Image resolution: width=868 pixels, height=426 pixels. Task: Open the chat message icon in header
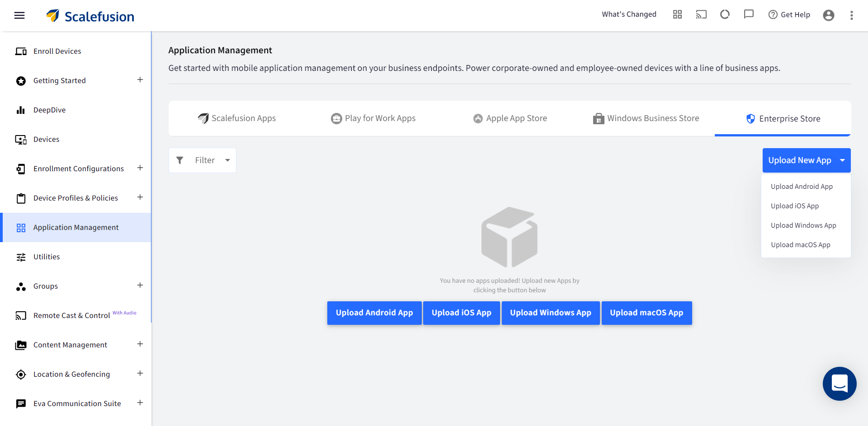pos(749,14)
